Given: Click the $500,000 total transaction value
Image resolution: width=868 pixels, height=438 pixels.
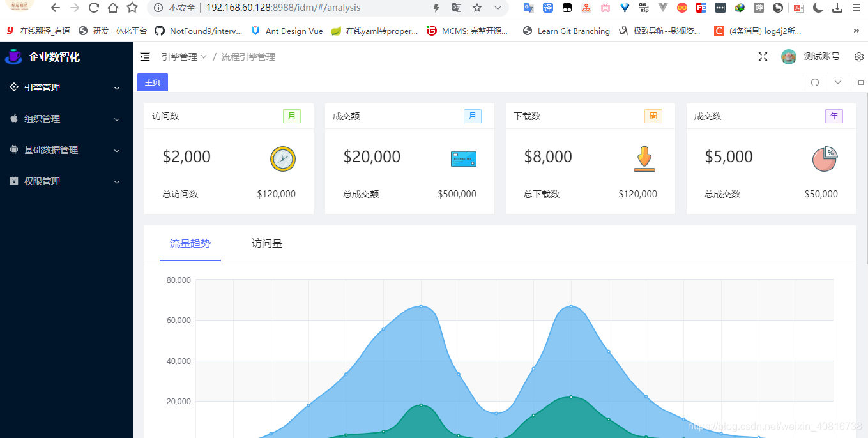Looking at the screenshot, I should (457, 194).
